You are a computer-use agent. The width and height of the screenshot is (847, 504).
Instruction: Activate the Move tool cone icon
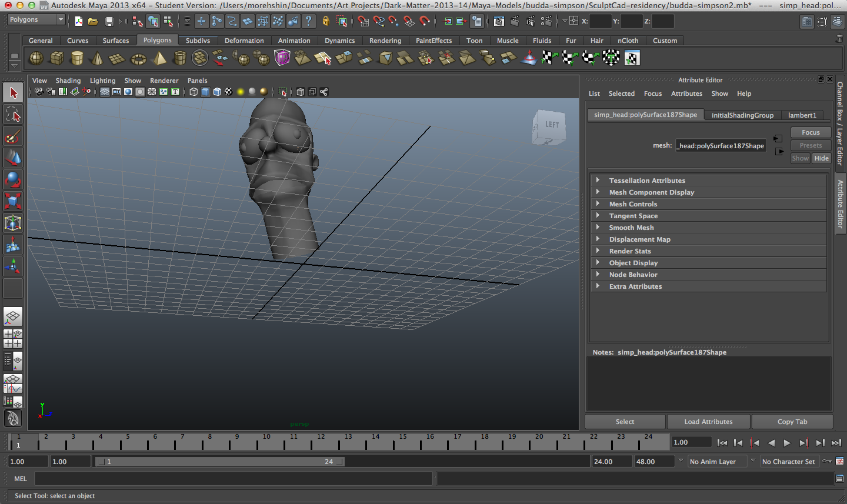(13, 158)
